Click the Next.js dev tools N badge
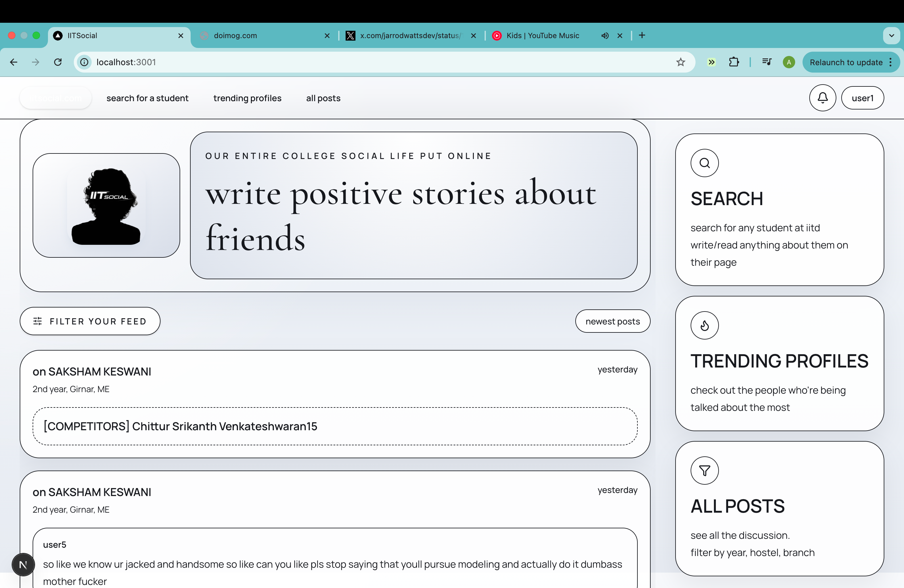 pyautogui.click(x=23, y=564)
